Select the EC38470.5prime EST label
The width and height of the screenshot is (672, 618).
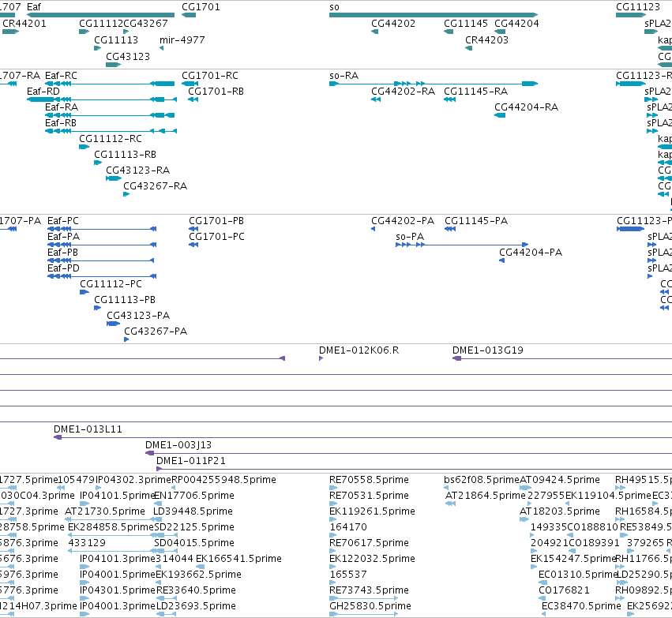581,606
